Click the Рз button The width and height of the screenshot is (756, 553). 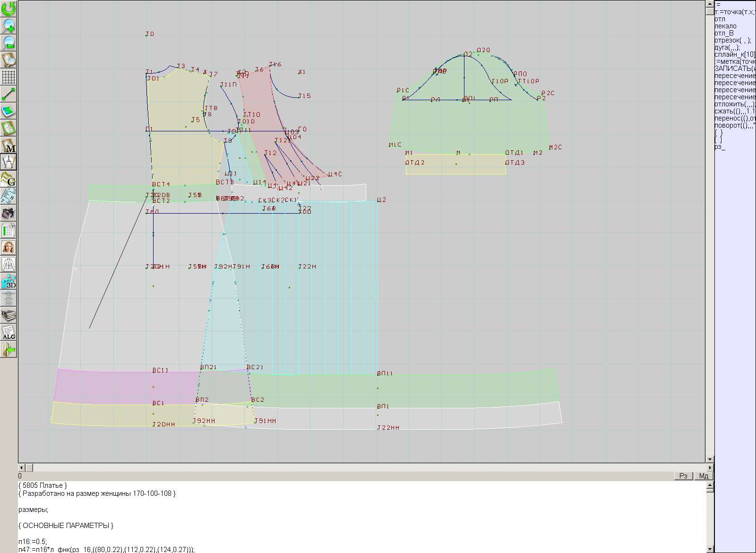[x=683, y=476]
